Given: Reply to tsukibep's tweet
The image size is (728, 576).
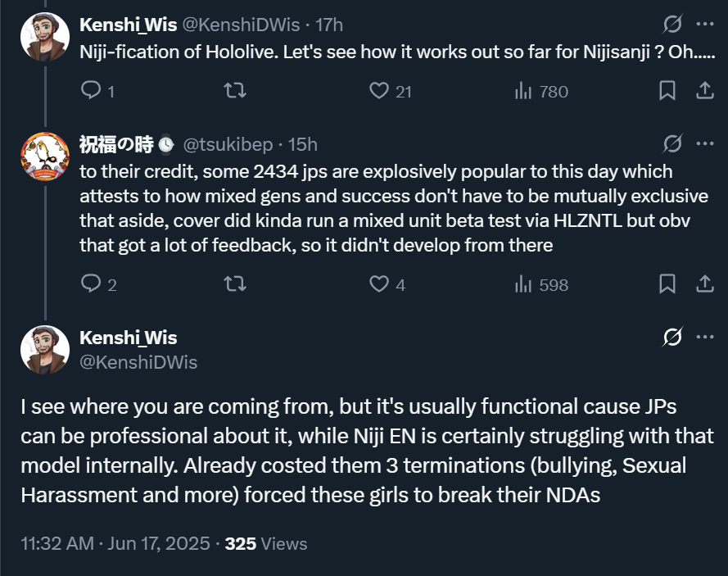Looking at the screenshot, I should tap(91, 284).
